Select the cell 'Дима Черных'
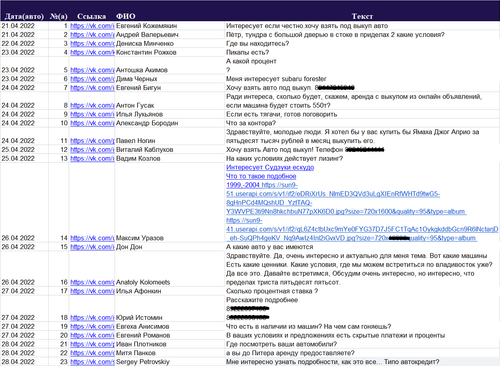Viewport: 500px width, 366px height. point(136,79)
